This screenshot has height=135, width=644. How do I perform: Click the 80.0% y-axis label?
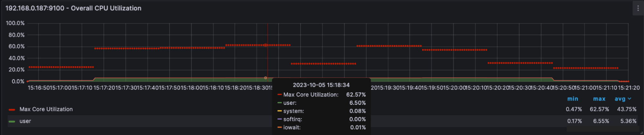(16, 35)
